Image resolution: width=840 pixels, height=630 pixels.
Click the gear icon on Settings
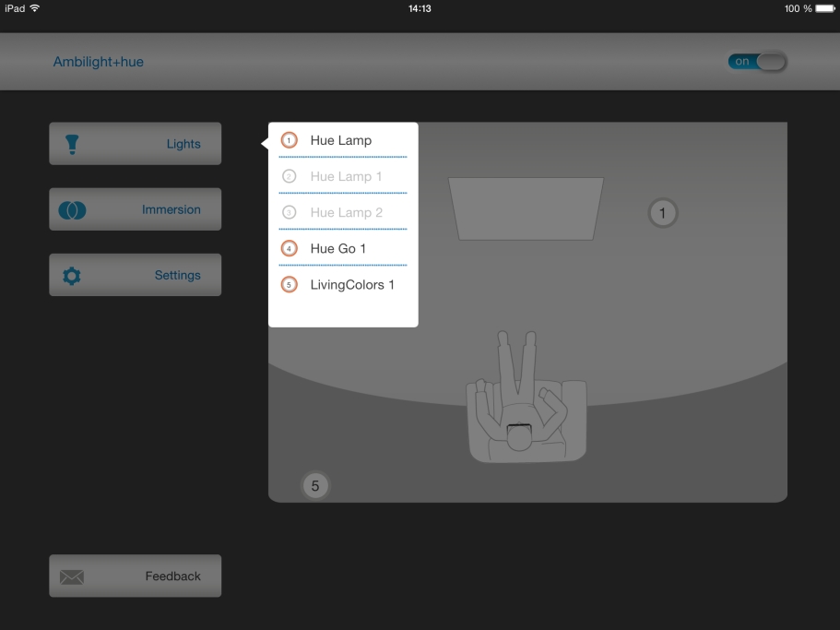tap(72, 276)
